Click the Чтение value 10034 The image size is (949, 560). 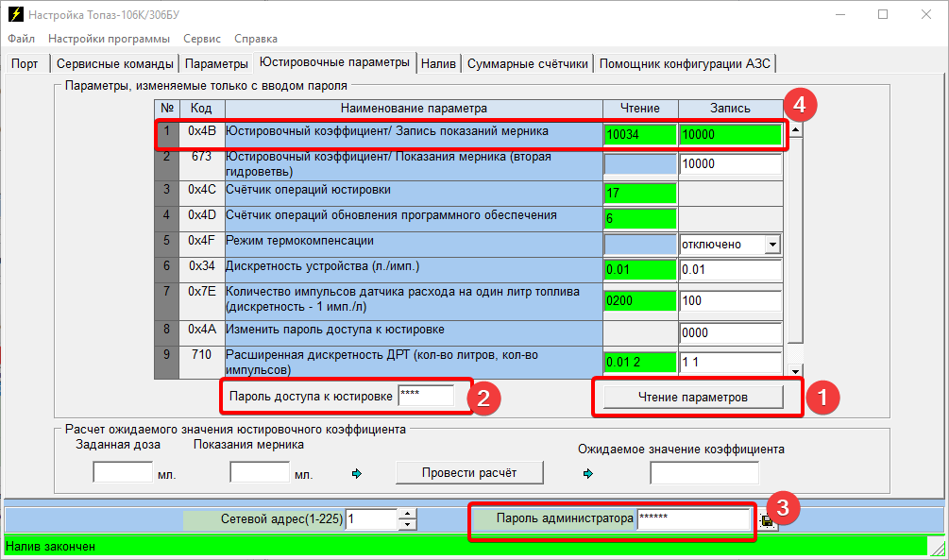click(x=640, y=134)
